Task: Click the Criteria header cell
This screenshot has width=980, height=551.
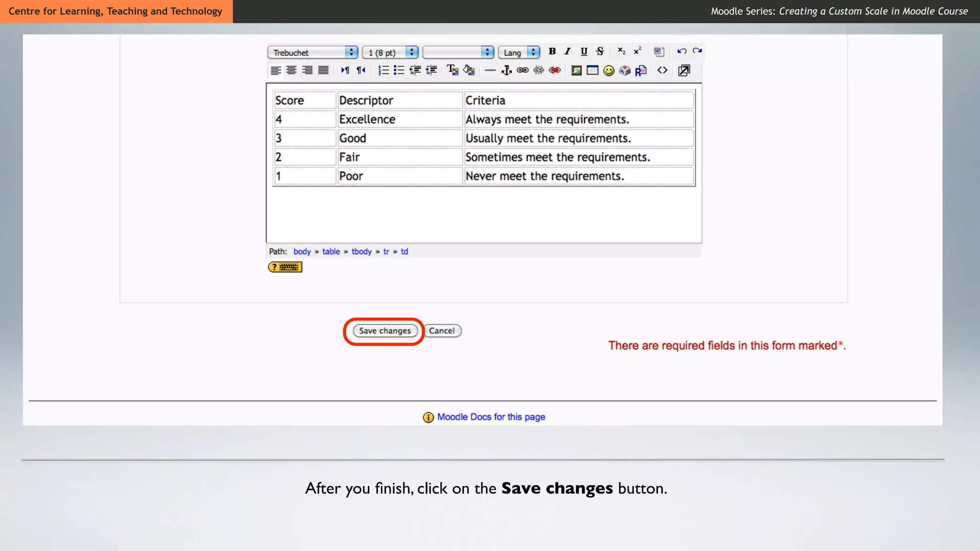Action: (x=579, y=100)
